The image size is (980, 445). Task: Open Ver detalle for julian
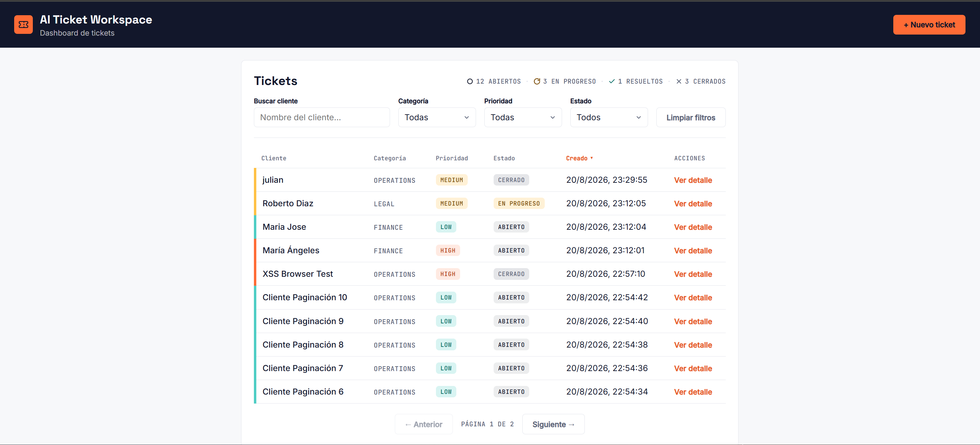[693, 180]
